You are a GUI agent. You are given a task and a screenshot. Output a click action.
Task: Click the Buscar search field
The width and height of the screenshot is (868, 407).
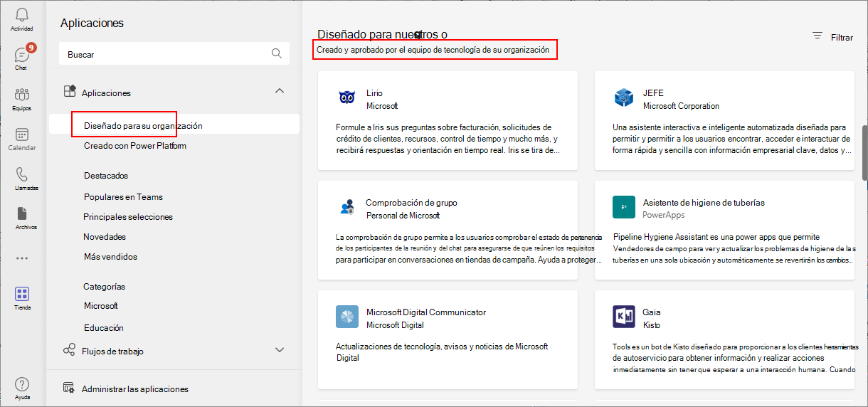pos(175,54)
